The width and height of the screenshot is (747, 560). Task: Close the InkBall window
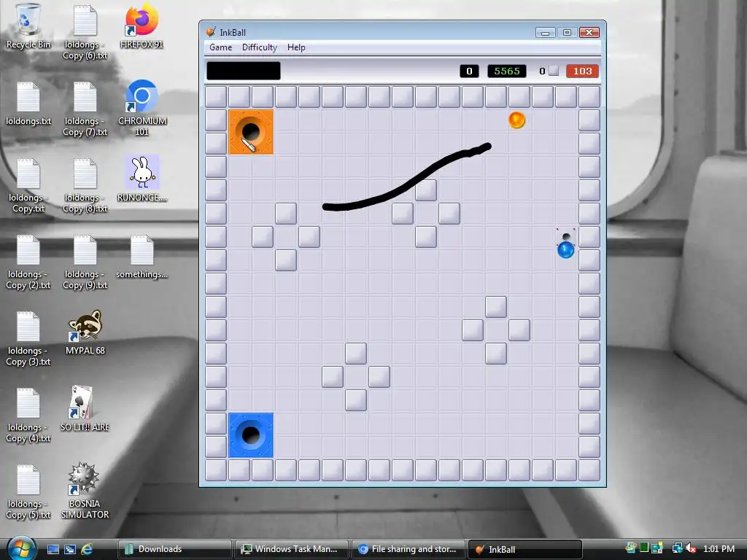tap(589, 32)
